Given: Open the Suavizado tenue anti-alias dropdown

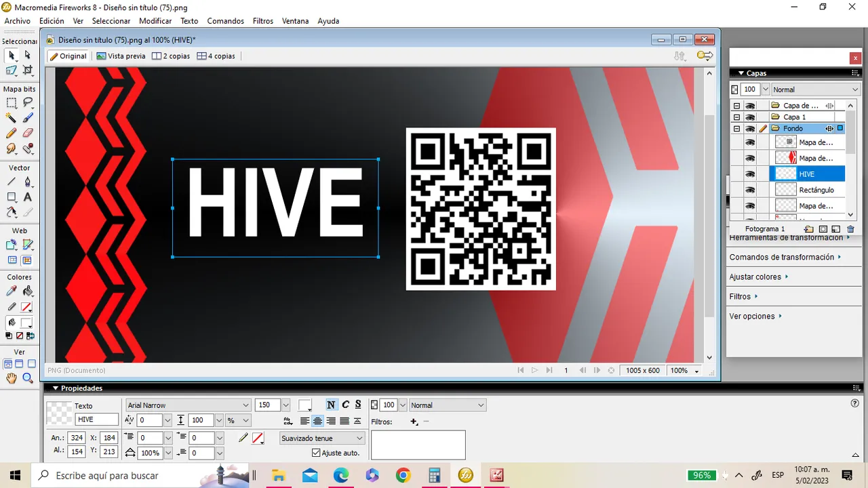Looking at the screenshot, I should 360,439.
